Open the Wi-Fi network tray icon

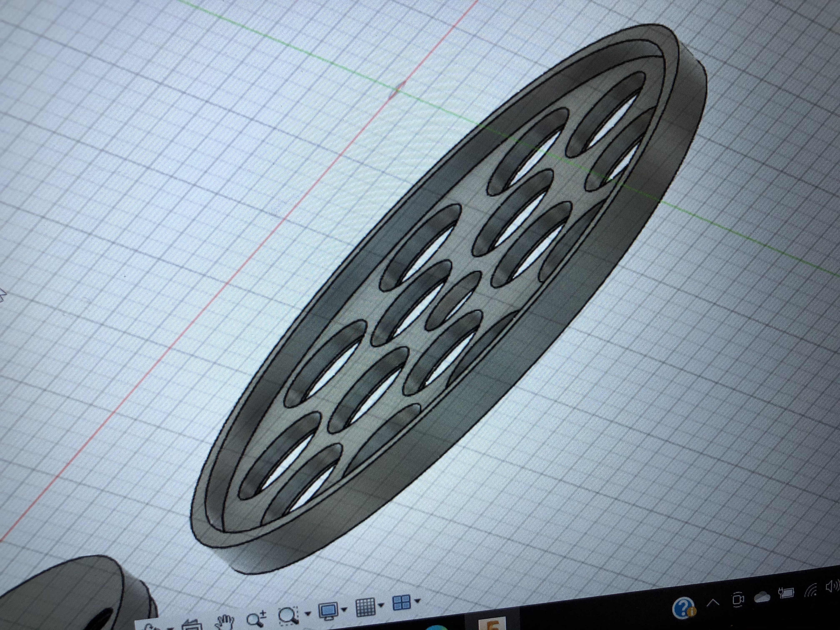click(810, 590)
